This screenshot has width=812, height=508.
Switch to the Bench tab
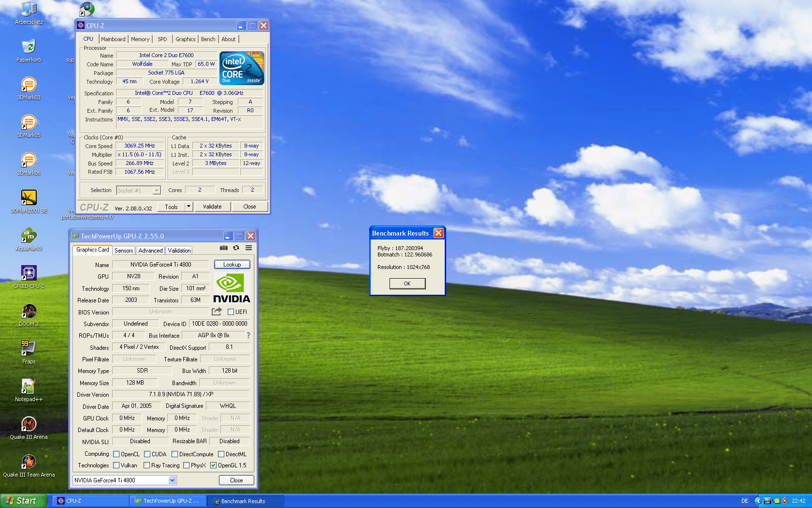[208, 39]
